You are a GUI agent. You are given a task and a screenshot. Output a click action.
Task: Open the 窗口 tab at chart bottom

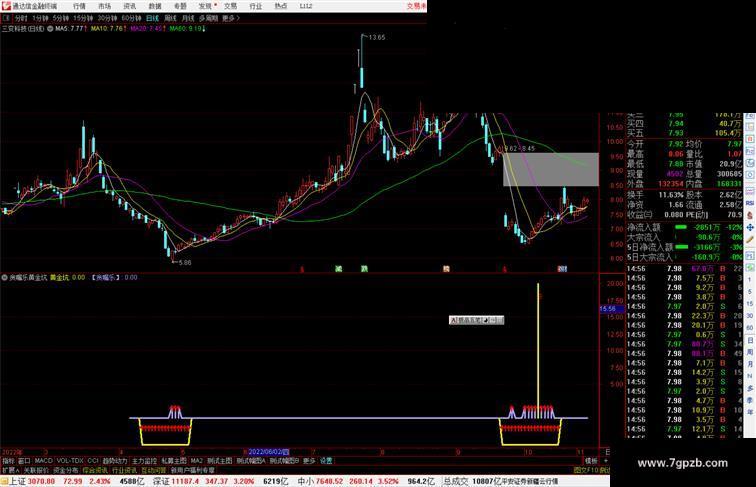[x=24, y=461]
